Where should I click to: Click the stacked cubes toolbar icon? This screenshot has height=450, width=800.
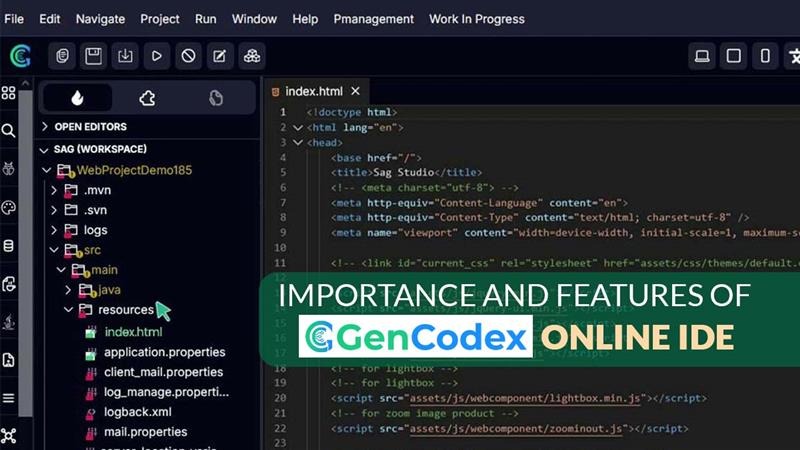tap(251, 56)
